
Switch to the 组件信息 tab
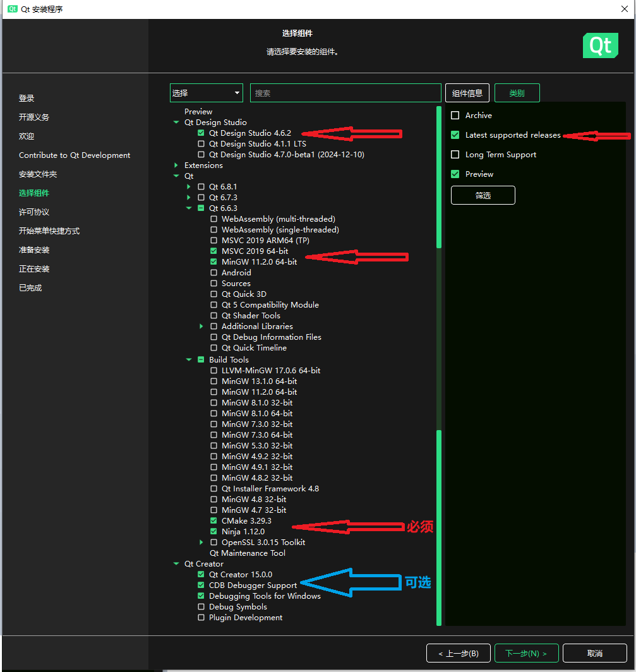pyautogui.click(x=467, y=93)
